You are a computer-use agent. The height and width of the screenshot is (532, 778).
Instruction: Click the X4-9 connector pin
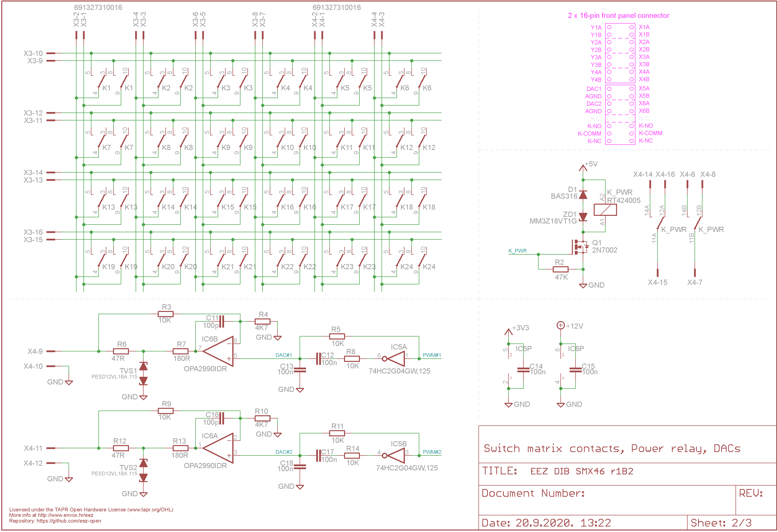[x=51, y=351]
